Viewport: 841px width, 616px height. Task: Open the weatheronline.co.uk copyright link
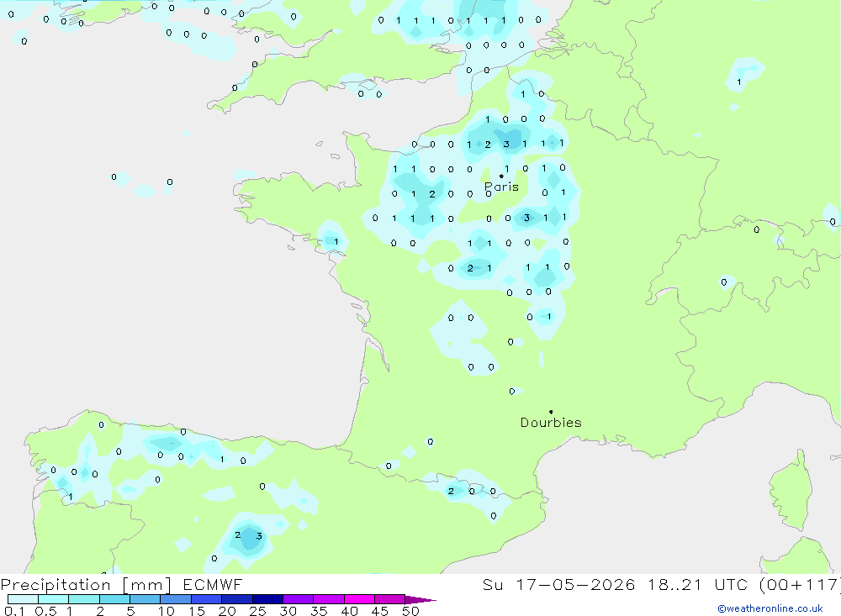click(x=770, y=608)
